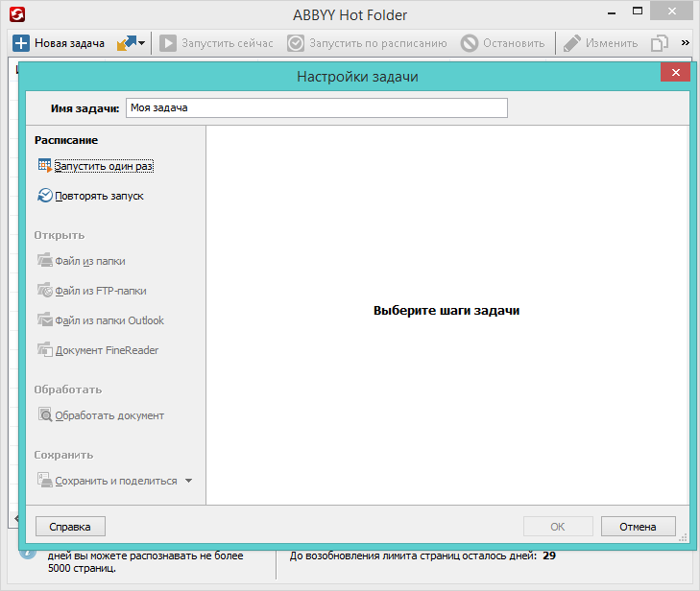Click the Остановить stop icon

pyautogui.click(x=470, y=43)
